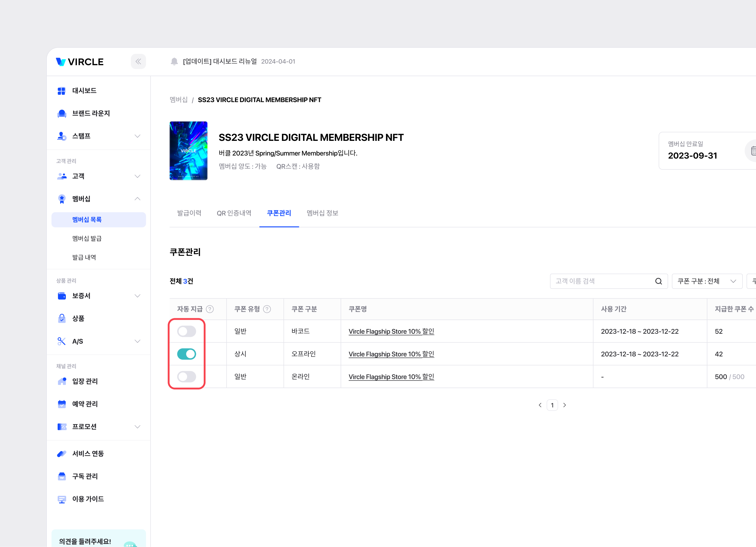Click the 자동 지급 help question icon

(210, 309)
